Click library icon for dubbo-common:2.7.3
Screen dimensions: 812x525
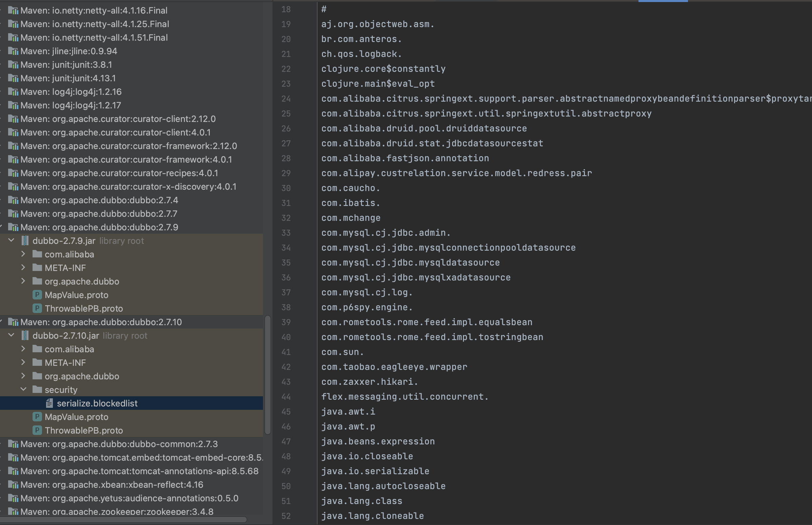13,444
